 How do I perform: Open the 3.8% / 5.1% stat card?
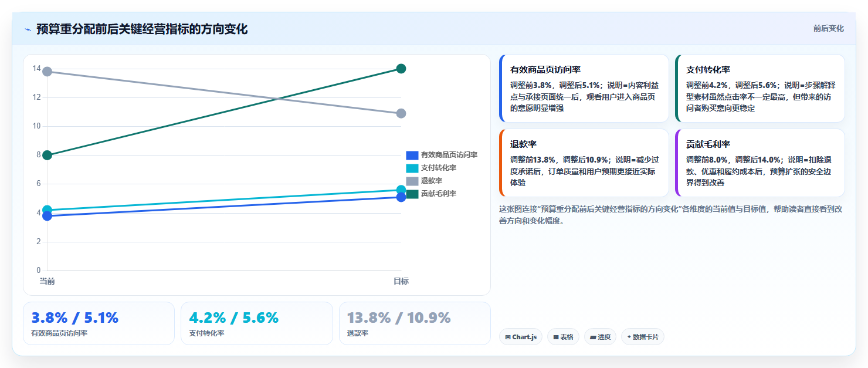[x=99, y=323]
